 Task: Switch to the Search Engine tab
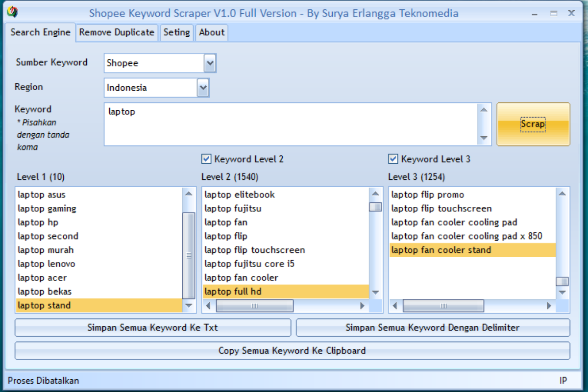tap(41, 32)
